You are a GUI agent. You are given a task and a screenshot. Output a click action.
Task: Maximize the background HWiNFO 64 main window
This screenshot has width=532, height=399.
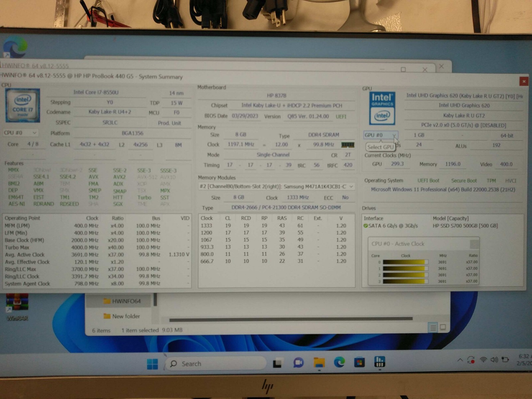click(x=403, y=69)
